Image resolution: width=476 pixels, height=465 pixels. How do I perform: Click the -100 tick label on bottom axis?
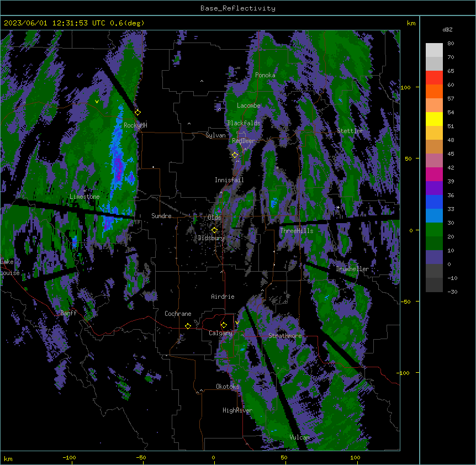click(x=69, y=458)
